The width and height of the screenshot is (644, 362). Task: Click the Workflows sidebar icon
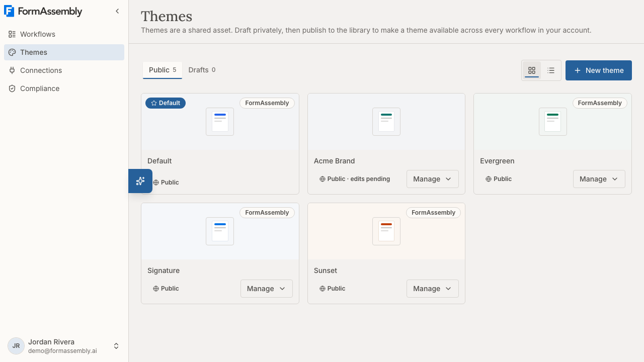tap(12, 34)
